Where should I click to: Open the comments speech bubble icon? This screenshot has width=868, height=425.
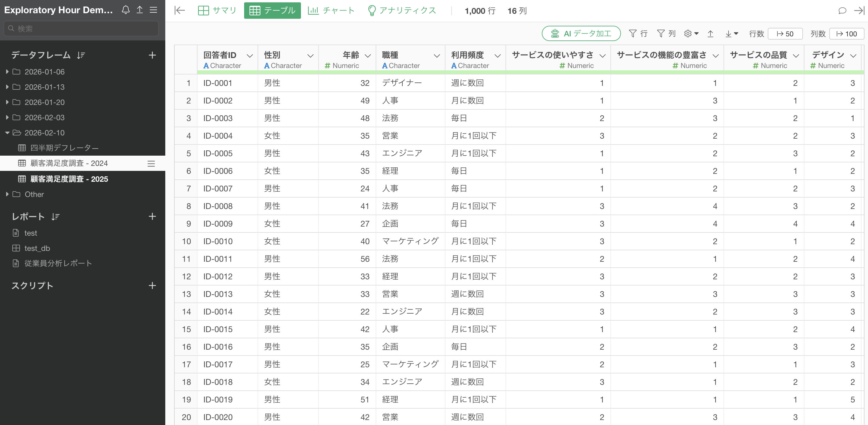click(x=842, y=11)
